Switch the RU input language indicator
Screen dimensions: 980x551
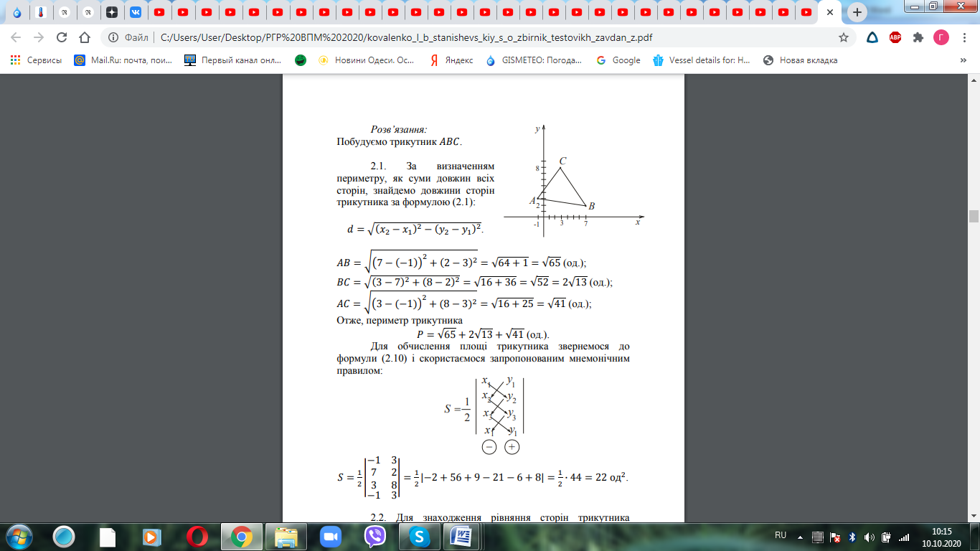(x=781, y=535)
